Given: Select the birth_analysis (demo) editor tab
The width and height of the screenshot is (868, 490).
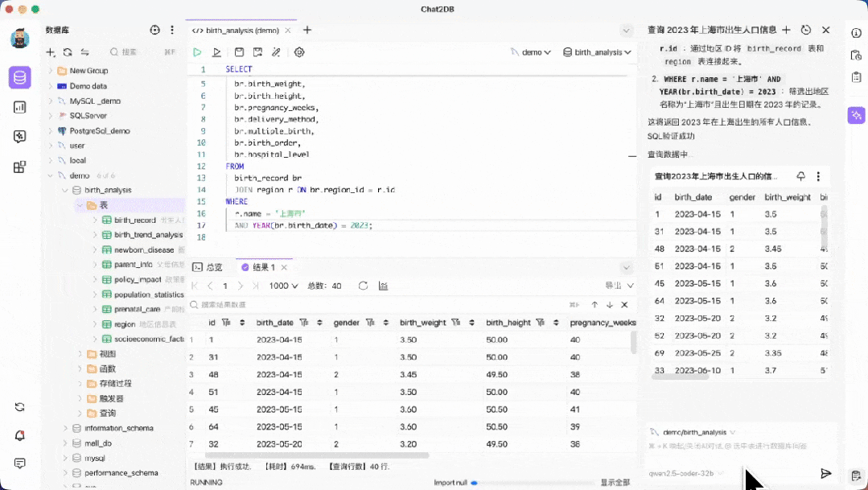Looking at the screenshot, I should click(x=237, y=31).
